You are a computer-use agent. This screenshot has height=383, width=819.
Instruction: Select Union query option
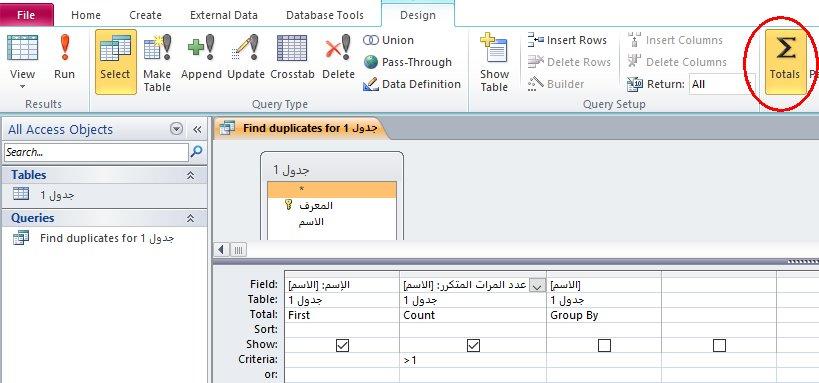coord(388,40)
